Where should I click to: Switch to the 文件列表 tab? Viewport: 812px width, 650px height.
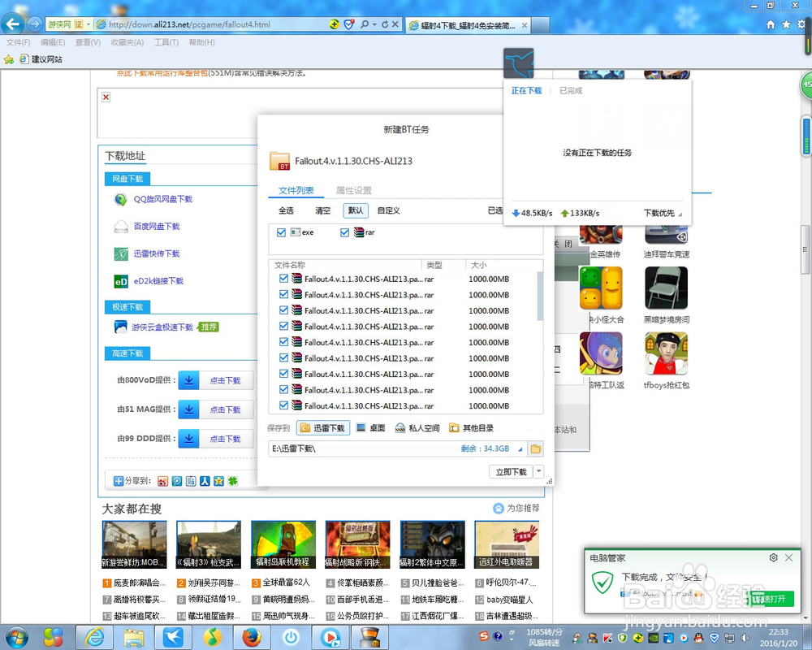coord(296,190)
